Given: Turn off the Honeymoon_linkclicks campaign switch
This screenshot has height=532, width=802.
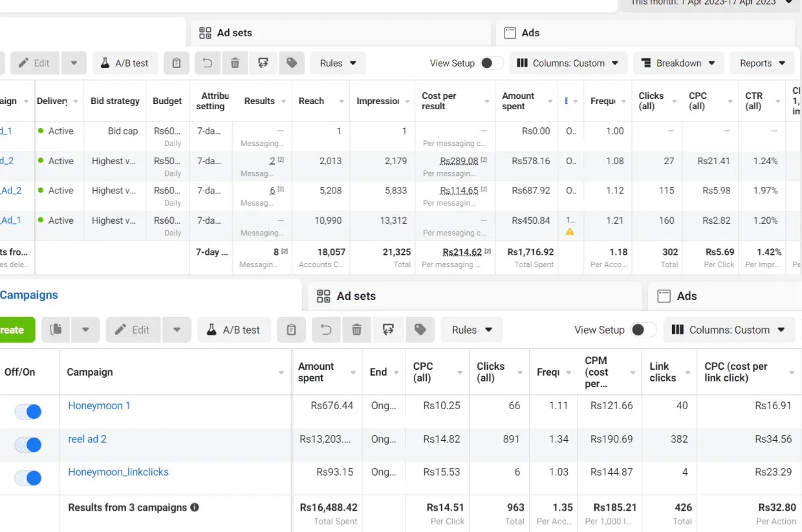Looking at the screenshot, I should click(28, 478).
